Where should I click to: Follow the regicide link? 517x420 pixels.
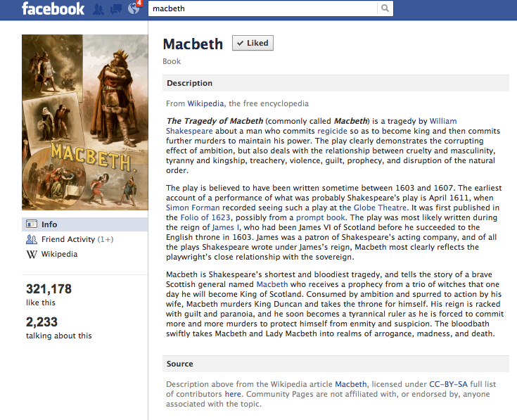(x=332, y=131)
